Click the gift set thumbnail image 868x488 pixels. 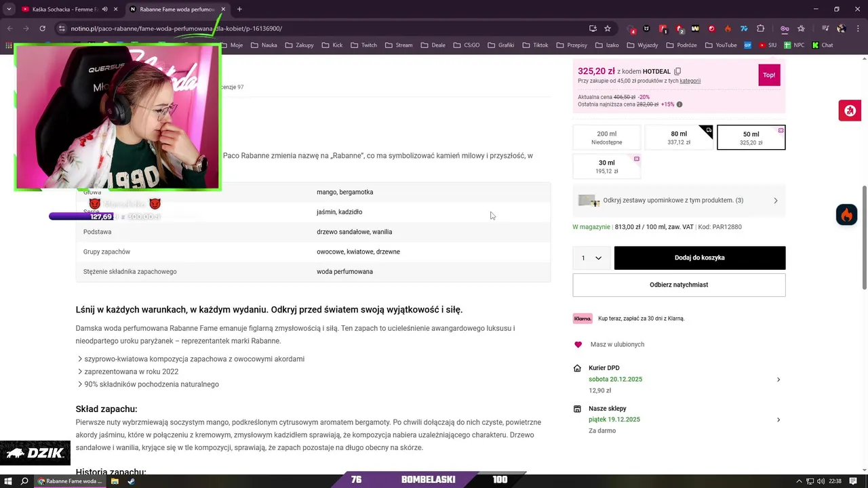589,201
